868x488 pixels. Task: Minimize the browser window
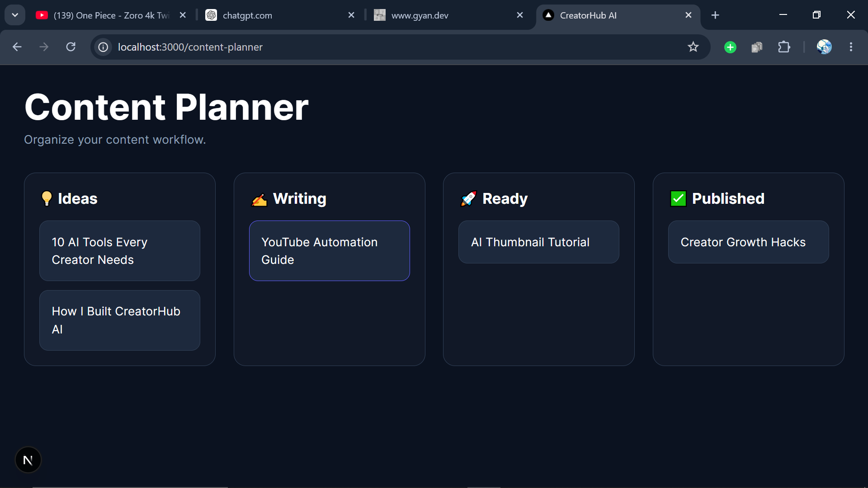[783, 15]
